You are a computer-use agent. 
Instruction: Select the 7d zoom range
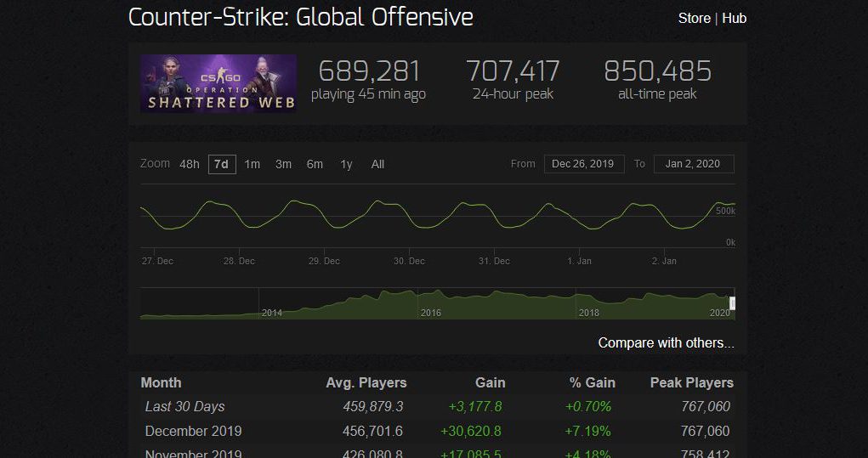222,164
